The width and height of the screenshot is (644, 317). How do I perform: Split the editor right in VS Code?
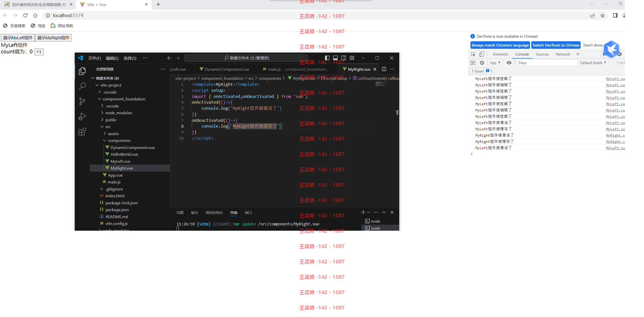[384, 69]
